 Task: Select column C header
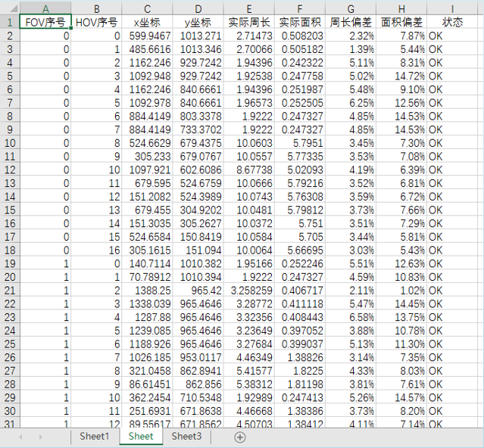pos(147,8)
